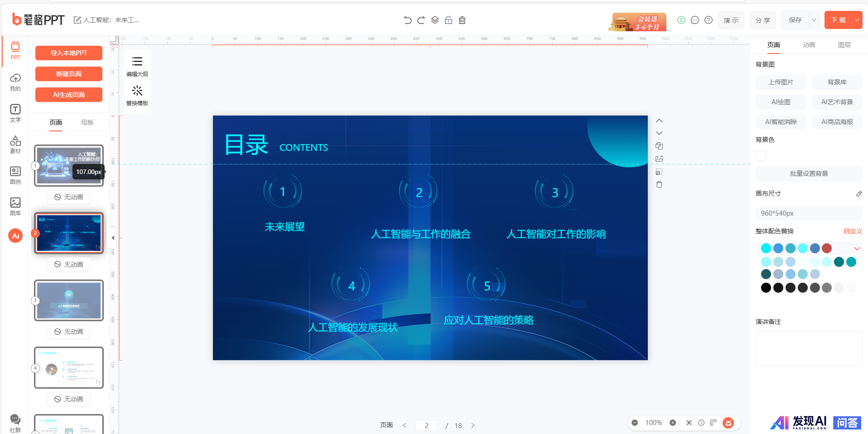Image resolution: width=868 pixels, height=434 pixels.
Task: Click the page number input field
Action: (426, 425)
